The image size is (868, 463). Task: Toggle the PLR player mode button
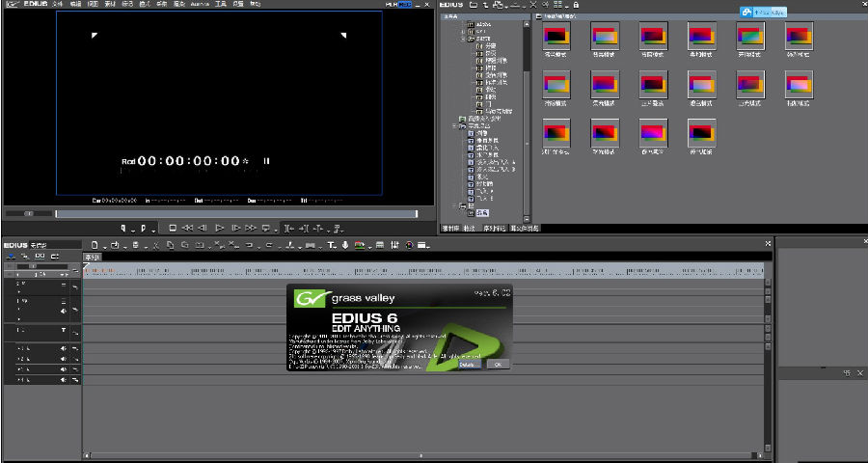392,4
